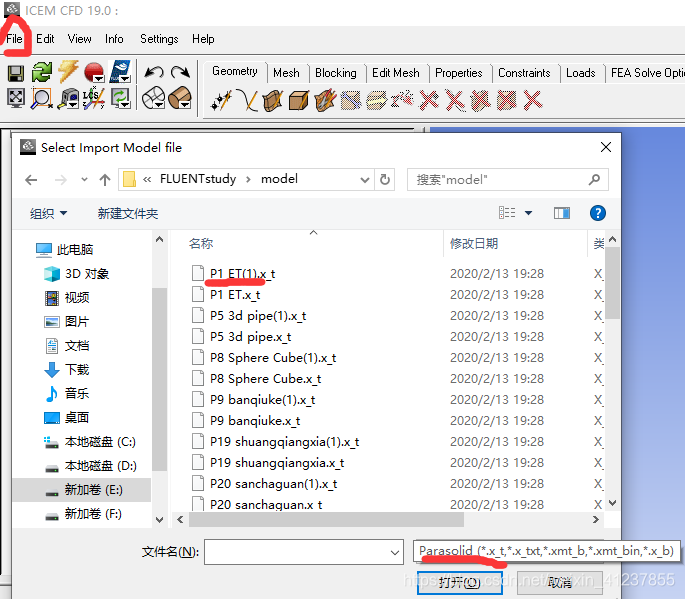The height and width of the screenshot is (599, 685).
Task: Select 本地磁盘 (C:) drive in sidebar
Action: tap(90, 442)
